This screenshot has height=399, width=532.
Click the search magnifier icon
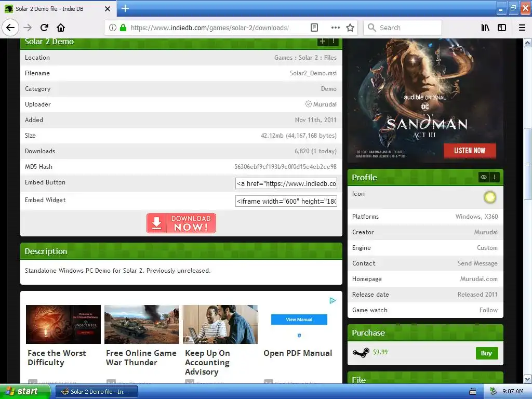pyautogui.click(x=372, y=28)
